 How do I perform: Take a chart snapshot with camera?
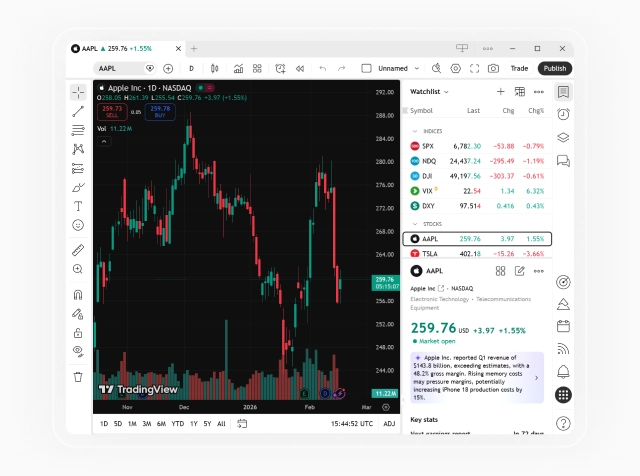coord(493,69)
